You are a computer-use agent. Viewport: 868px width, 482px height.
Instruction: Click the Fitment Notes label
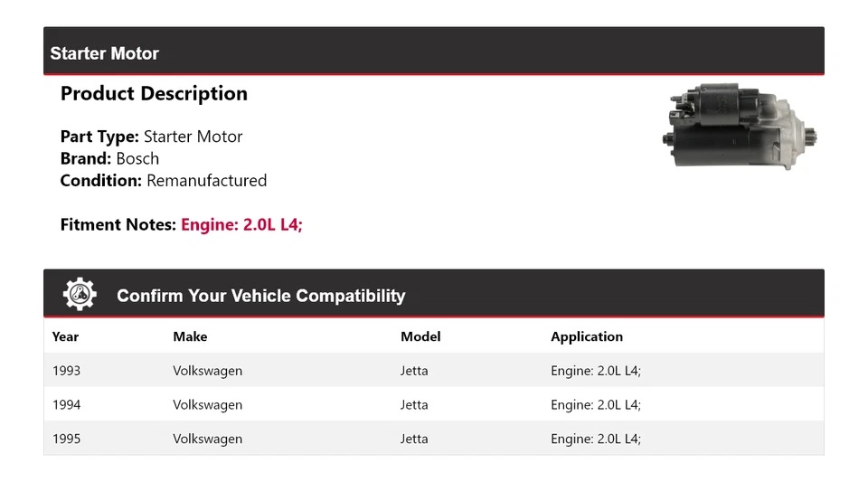(118, 224)
